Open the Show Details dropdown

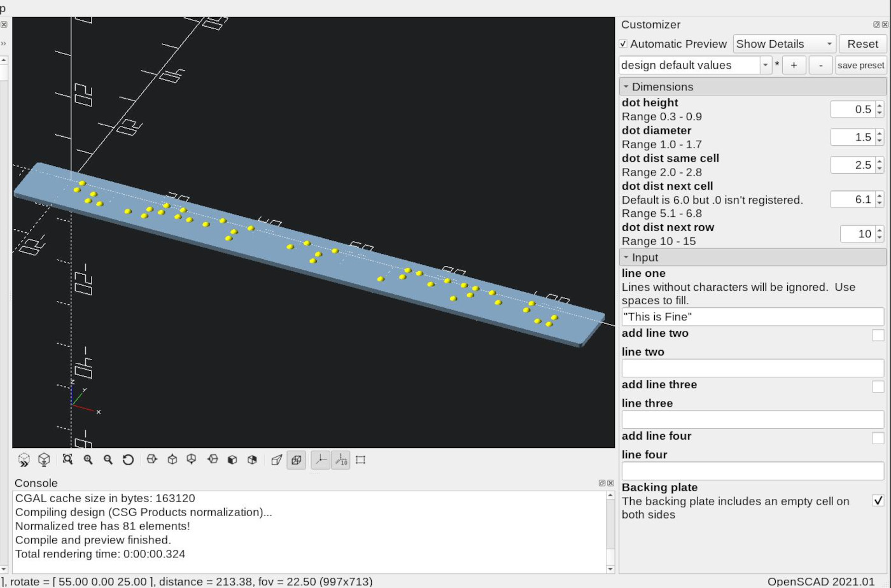click(x=784, y=44)
